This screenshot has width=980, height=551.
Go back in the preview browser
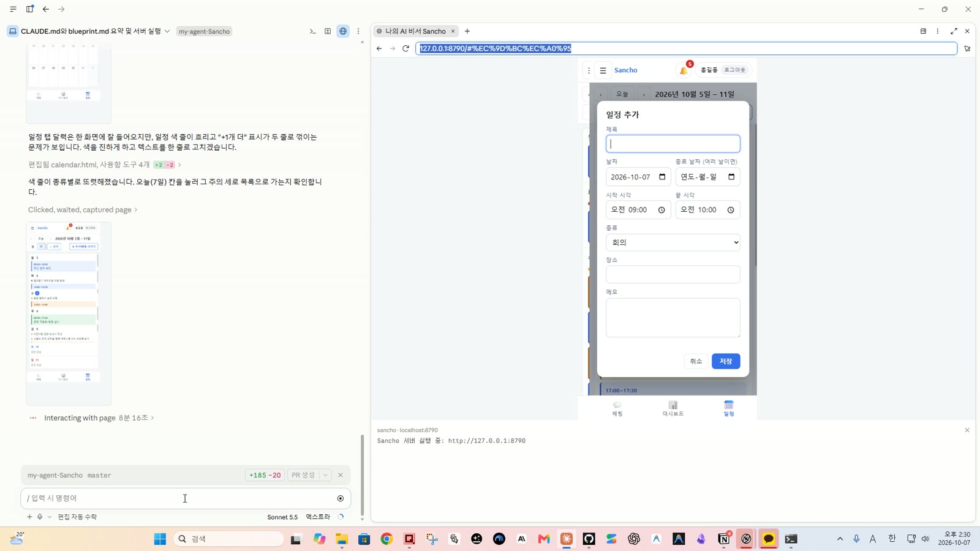(379, 48)
